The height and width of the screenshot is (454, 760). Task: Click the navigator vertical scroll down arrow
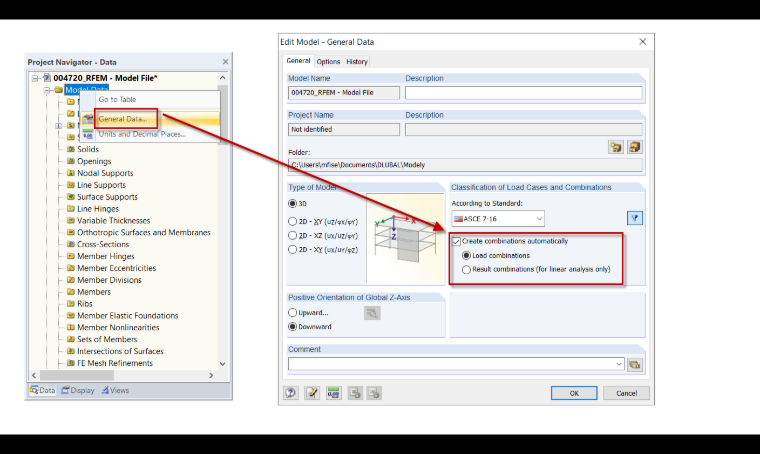[222, 363]
